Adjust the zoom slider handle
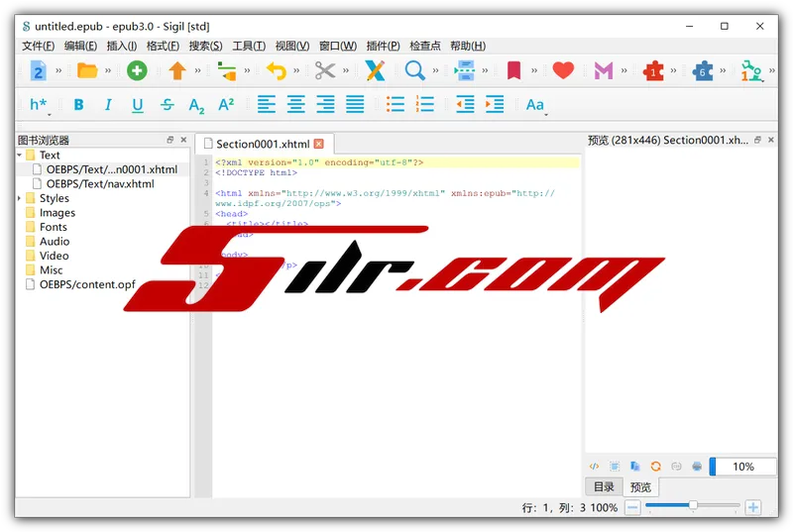Viewport: 793px width, 532px height. click(693, 504)
